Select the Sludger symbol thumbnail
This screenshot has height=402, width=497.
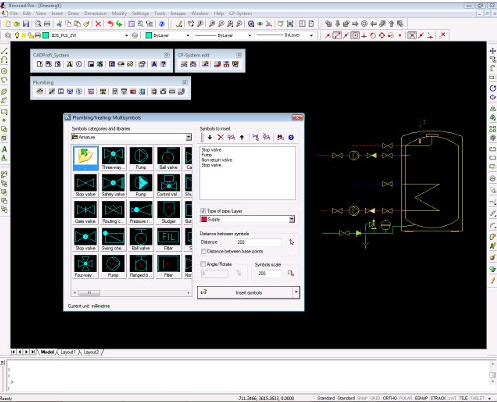click(x=168, y=212)
